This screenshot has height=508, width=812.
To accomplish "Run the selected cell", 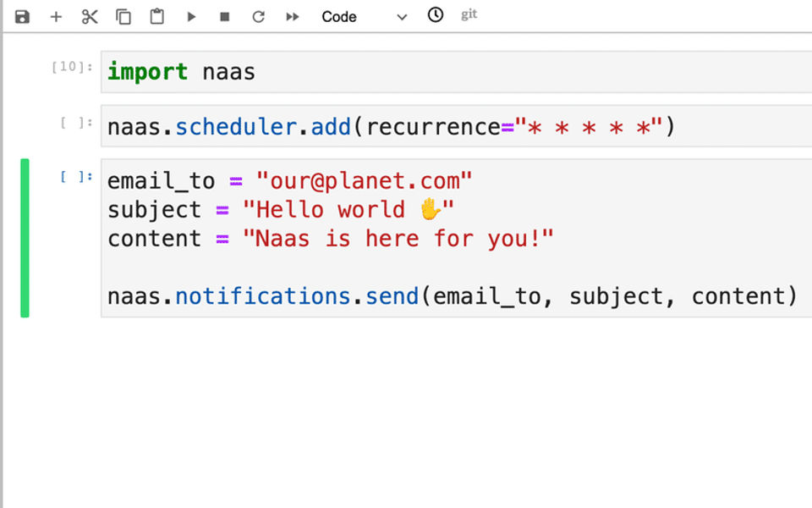I will [191, 17].
